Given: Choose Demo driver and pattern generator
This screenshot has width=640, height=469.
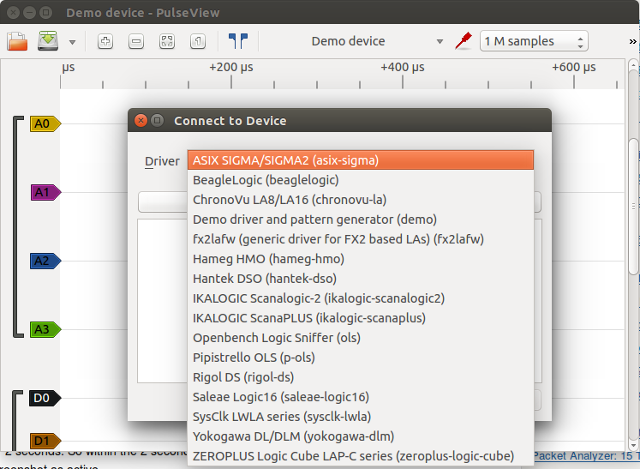Looking at the screenshot, I should tap(361, 220).
